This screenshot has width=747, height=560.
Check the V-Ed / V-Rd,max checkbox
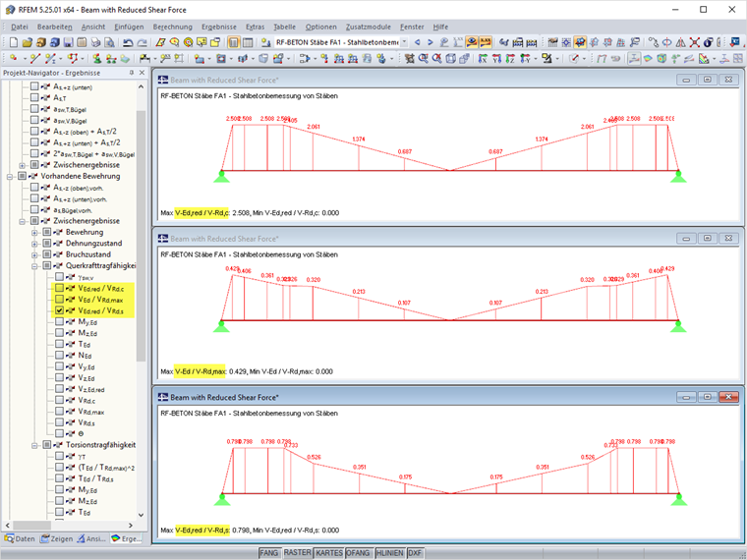click(x=60, y=300)
